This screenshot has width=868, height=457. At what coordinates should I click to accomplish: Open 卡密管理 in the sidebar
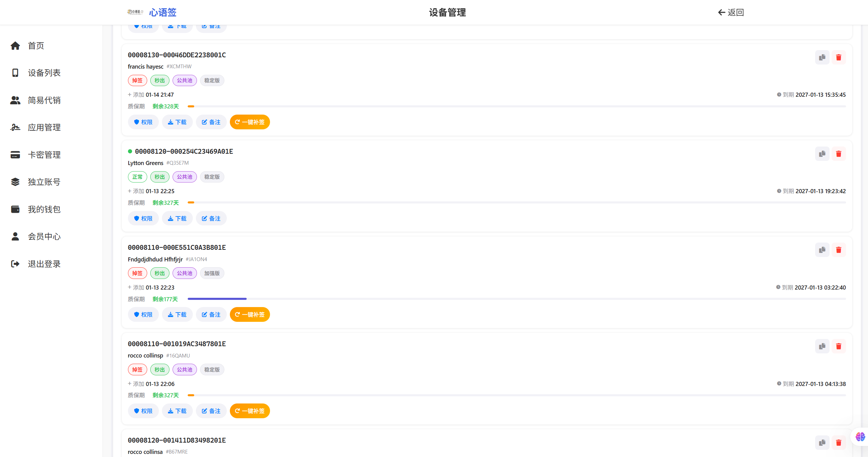(x=44, y=154)
